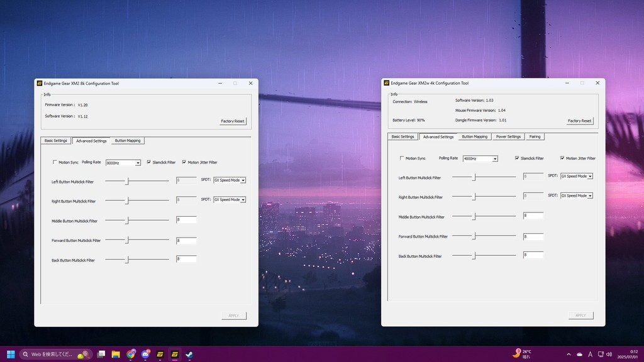Open Discord from the taskbar

(x=145, y=354)
